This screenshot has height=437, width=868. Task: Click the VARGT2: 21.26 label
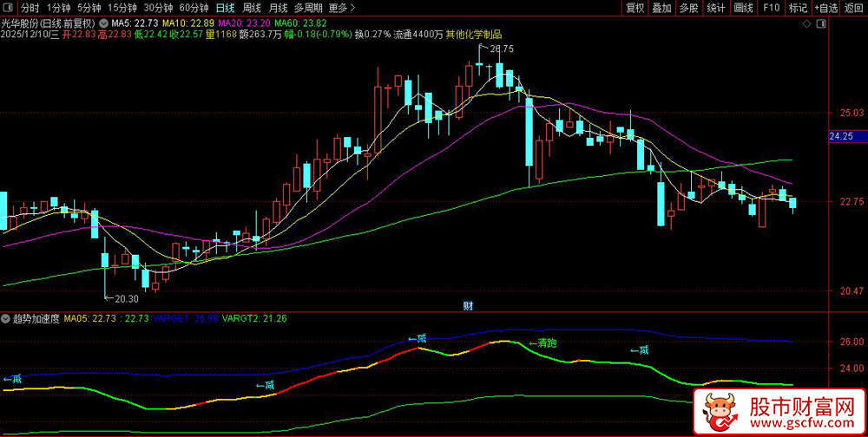pos(254,318)
